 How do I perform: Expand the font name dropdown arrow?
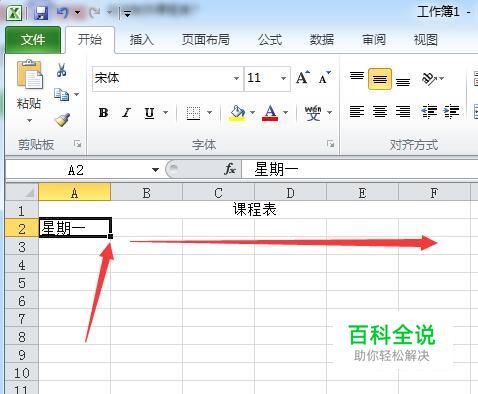pos(236,78)
